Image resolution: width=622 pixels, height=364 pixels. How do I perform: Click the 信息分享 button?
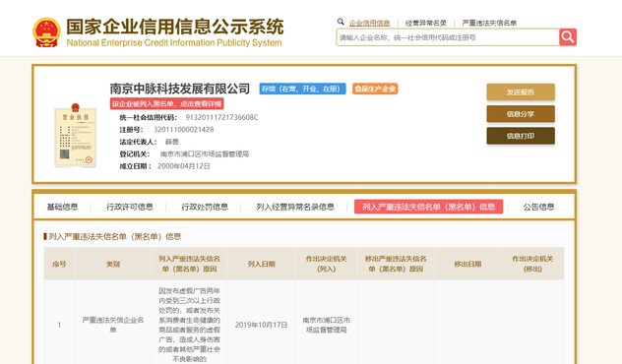(x=521, y=114)
